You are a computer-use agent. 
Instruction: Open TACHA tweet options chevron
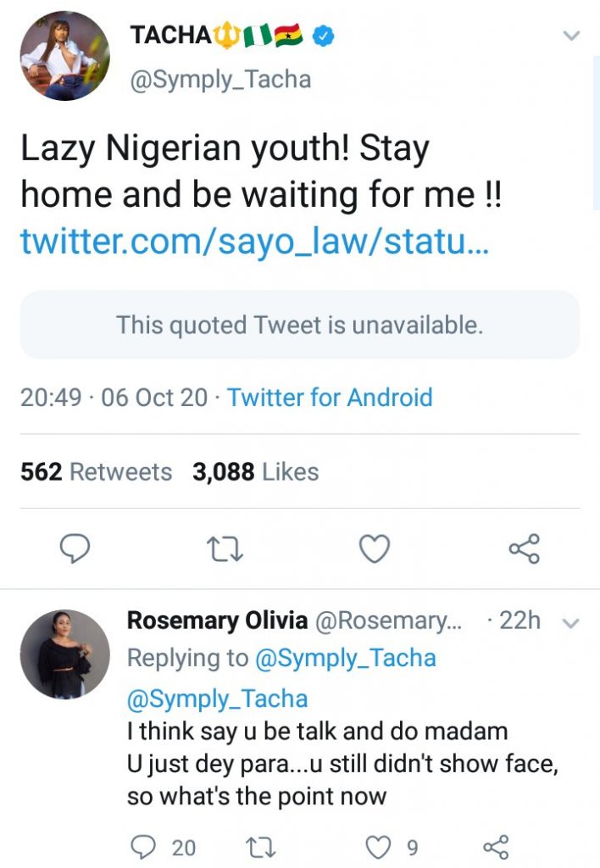(572, 36)
